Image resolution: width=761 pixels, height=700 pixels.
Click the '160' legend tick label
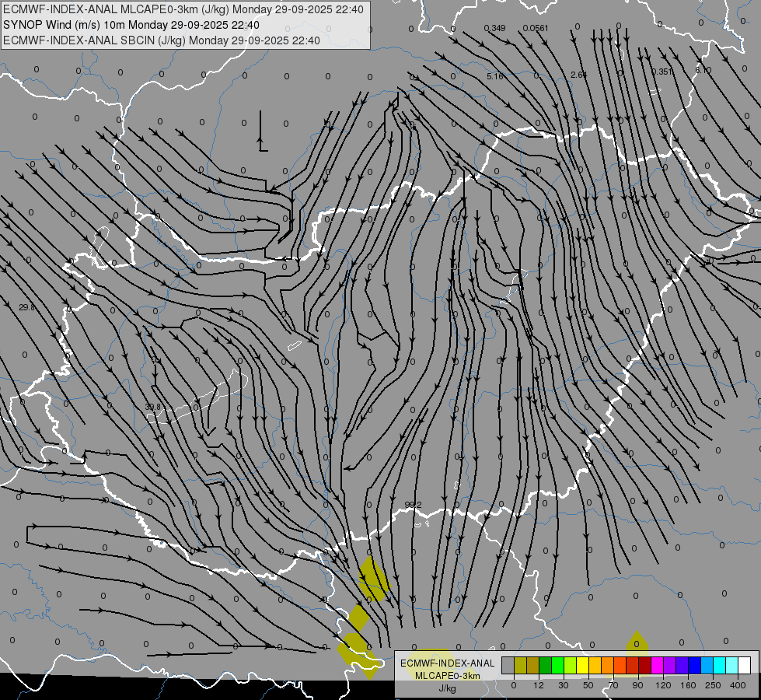pos(688,685)
